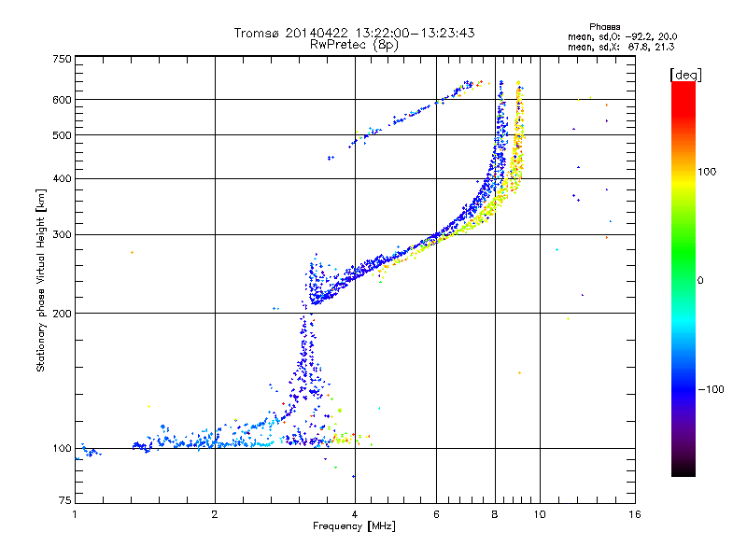Click the x-axis tick label '1'
Image resolution: width=747 pixels, height=560 pixels.
75,514
